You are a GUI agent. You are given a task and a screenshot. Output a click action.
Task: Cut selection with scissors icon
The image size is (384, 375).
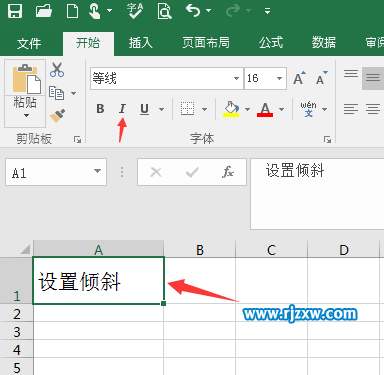(57, 70)
